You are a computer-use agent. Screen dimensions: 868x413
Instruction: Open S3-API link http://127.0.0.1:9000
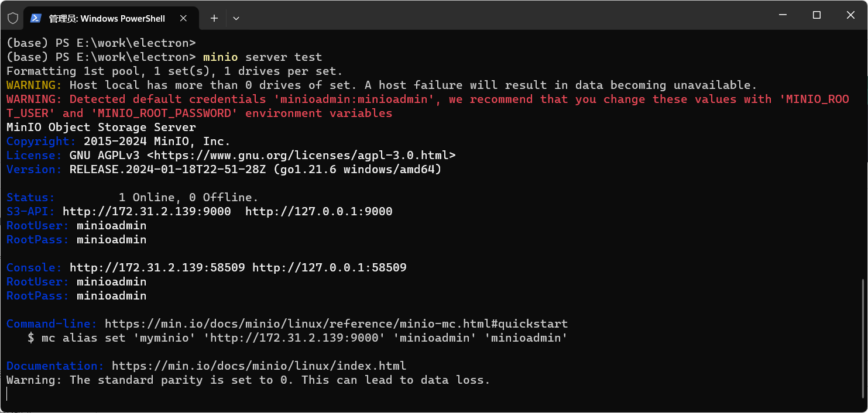click(318, 212)
